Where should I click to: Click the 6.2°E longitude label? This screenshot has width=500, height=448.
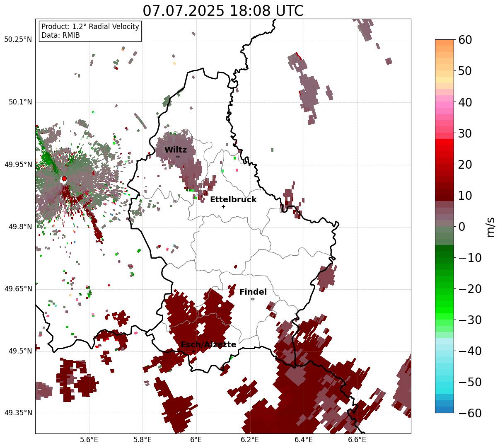point(250,440)
